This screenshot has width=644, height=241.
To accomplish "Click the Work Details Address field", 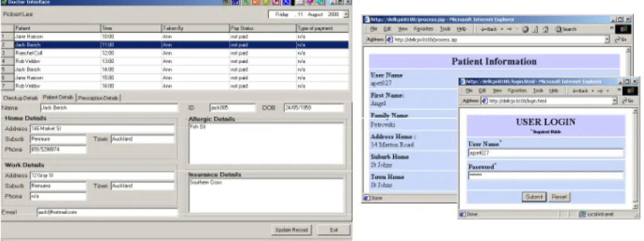I will pos(102,176).
